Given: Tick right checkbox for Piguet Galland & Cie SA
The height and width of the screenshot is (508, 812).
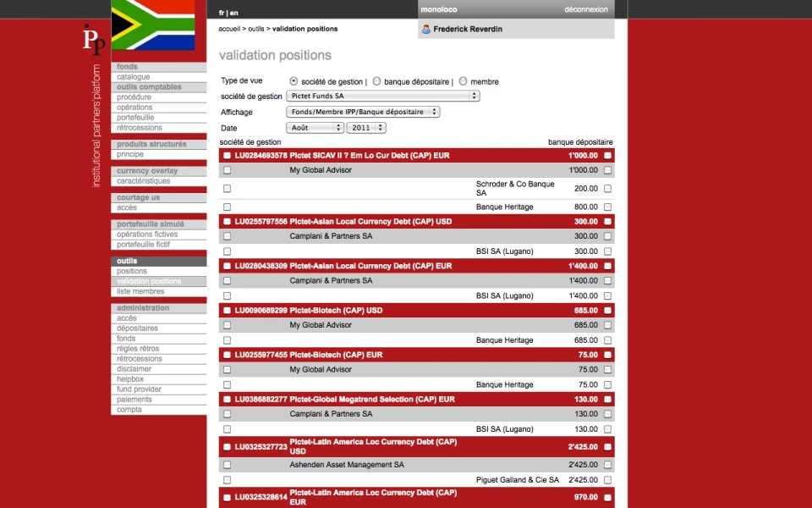Looking at the screenshot, I should pos(607,480).
